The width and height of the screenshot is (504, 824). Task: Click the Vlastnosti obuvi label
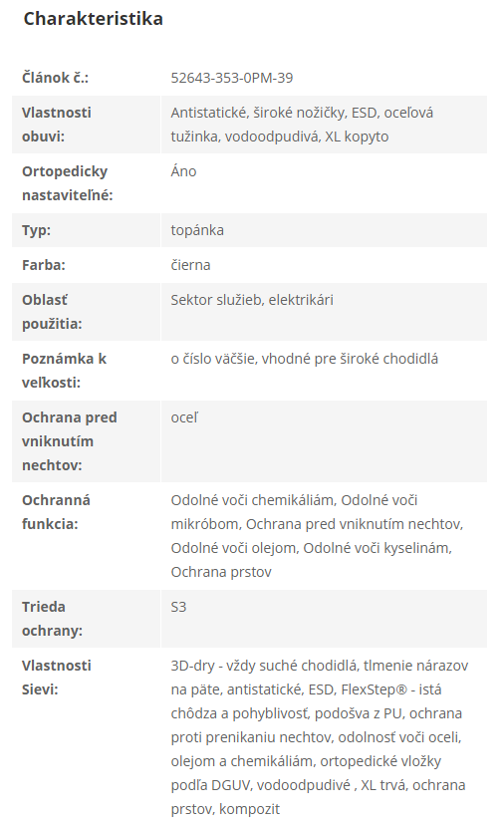pyautogui.click(x=57, y=125)
